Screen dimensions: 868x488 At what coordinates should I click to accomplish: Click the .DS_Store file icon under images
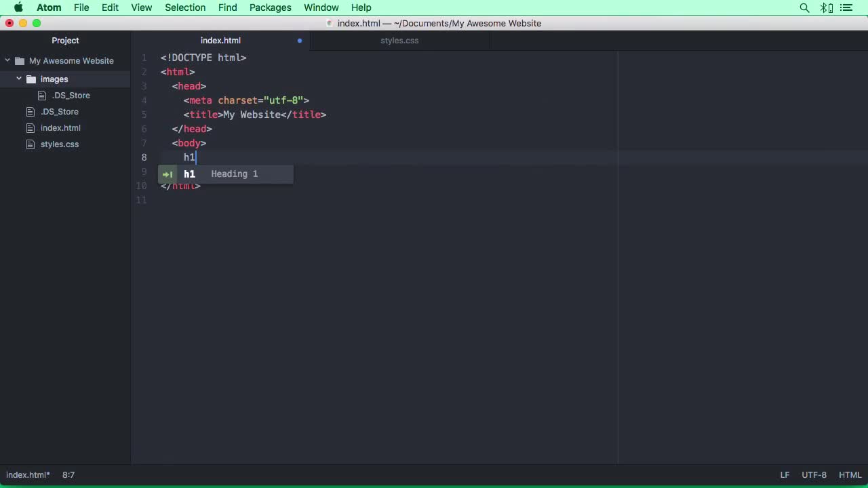(x=42, y=95)
